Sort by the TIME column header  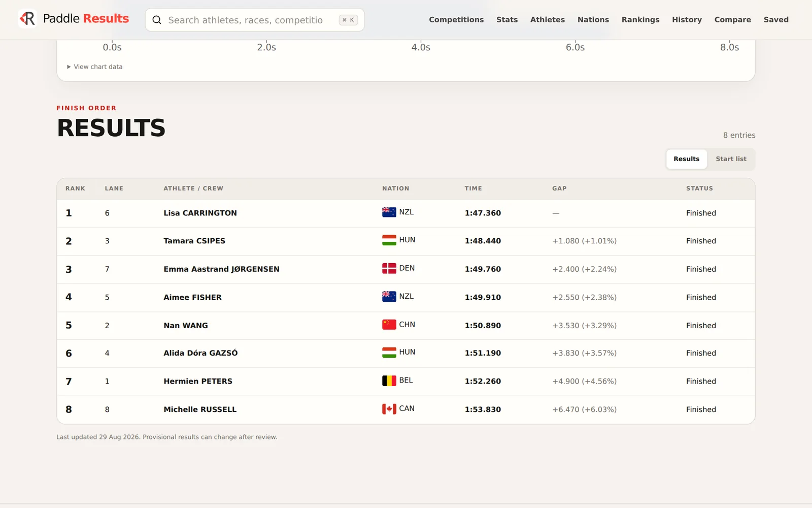(x=473, y=188)
